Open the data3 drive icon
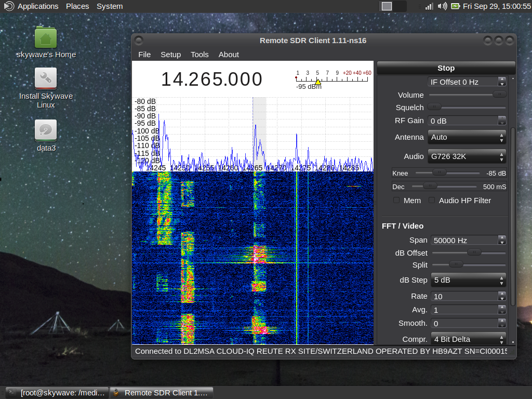Viewport: 532px width, 399px height. point(46,130)
